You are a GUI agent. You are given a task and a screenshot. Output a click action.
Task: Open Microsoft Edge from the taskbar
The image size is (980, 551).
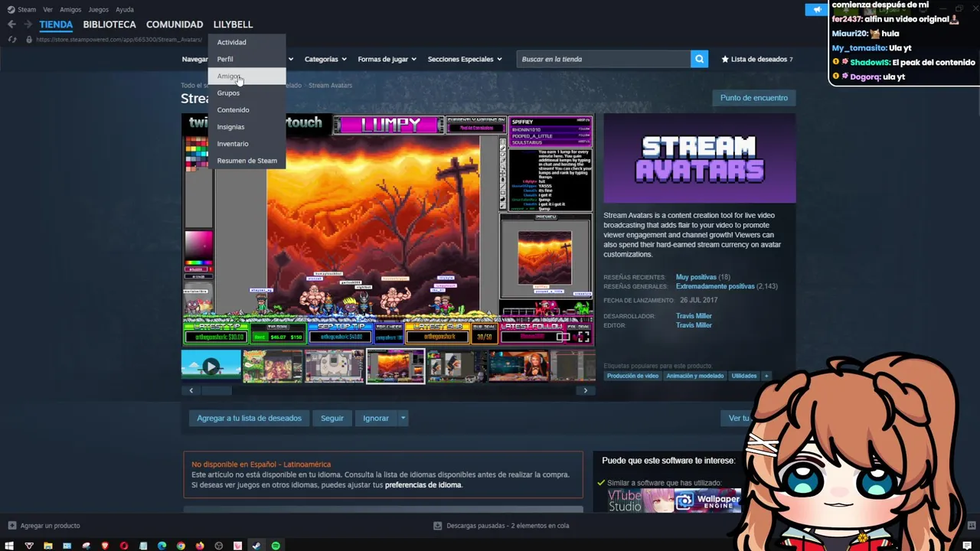click(x=162, y=546)
